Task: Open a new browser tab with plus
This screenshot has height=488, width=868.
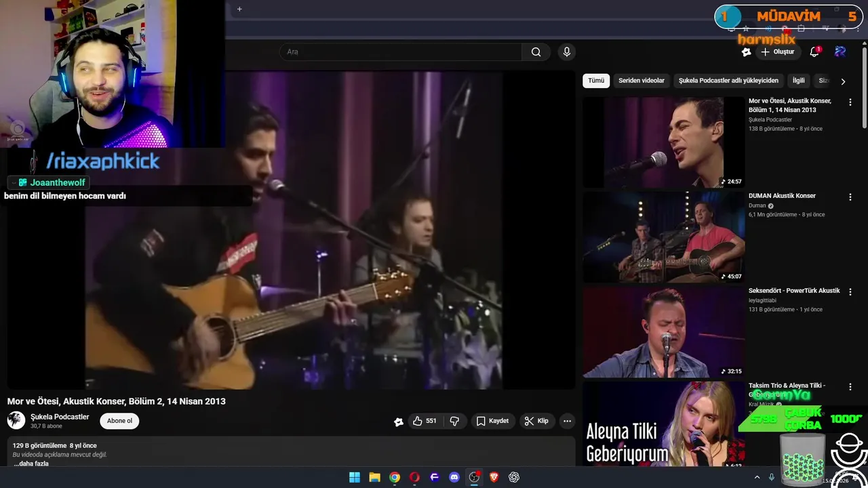Action: tap(239, 9)
